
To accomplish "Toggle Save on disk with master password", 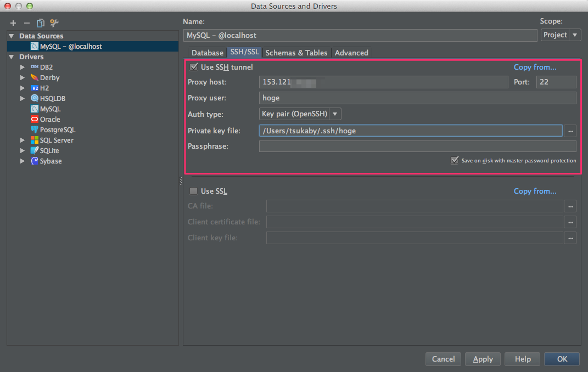I will [454, 161].
